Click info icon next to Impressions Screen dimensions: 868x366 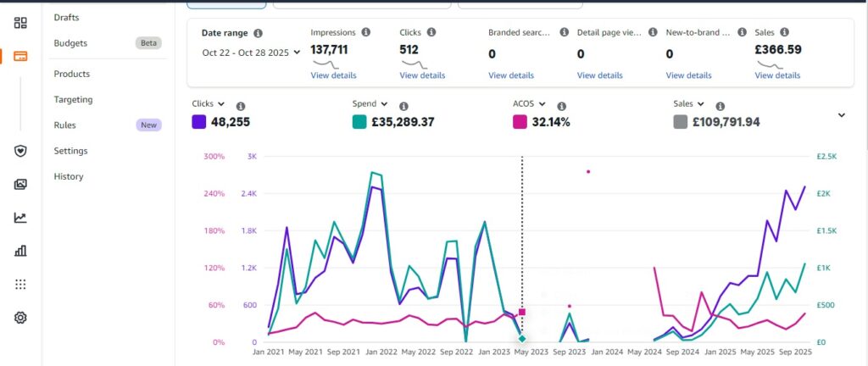[366, 32]
